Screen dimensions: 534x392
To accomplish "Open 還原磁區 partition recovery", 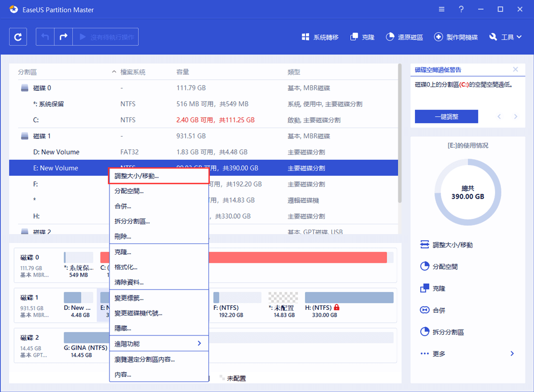I will pyautogui.click(x=404, y=37).
